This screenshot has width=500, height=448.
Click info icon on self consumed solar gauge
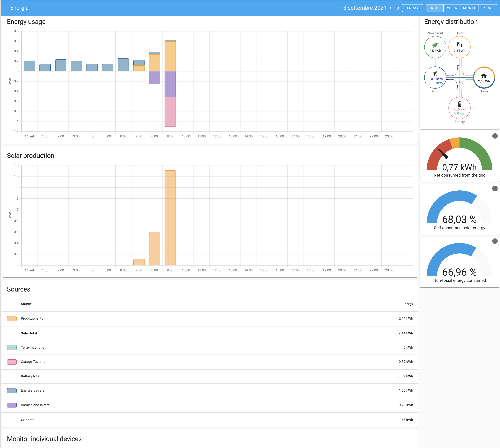(x=495, y=189)
